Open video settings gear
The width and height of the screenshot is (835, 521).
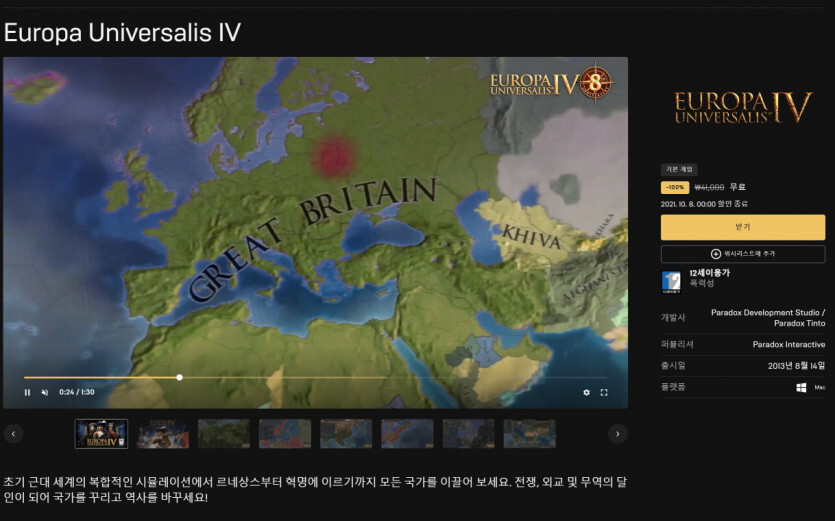point(586,392)
